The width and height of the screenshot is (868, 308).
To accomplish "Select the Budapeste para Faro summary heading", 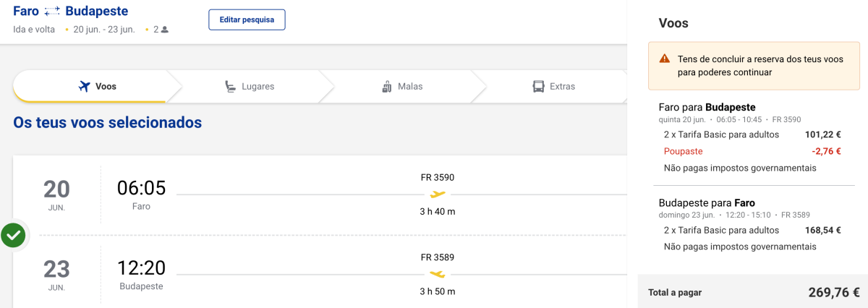I will tap(707, 202).
